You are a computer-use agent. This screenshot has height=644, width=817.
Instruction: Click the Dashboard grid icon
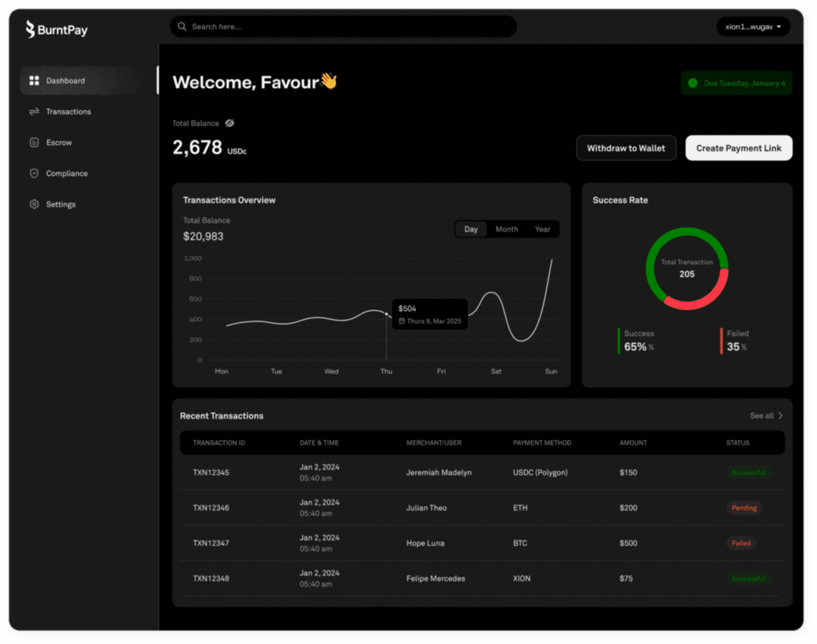(x=34, y=81)
